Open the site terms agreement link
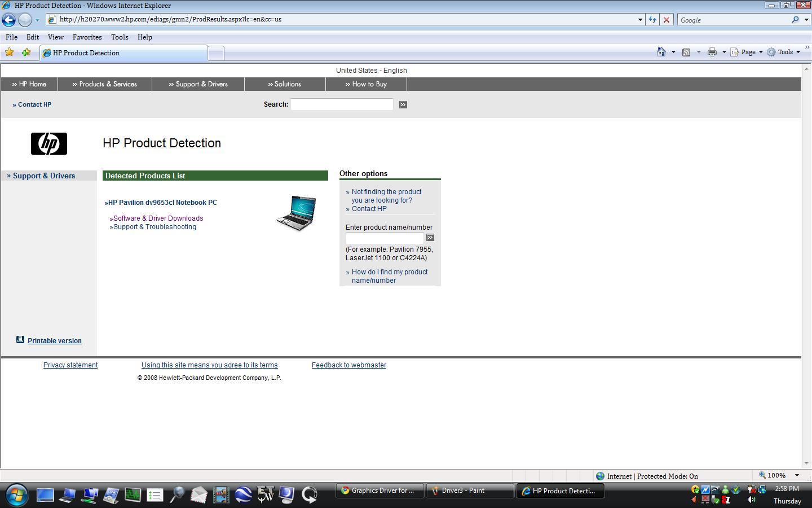The height and width of the screenshot is (508, 812). (x=210, y=365)
